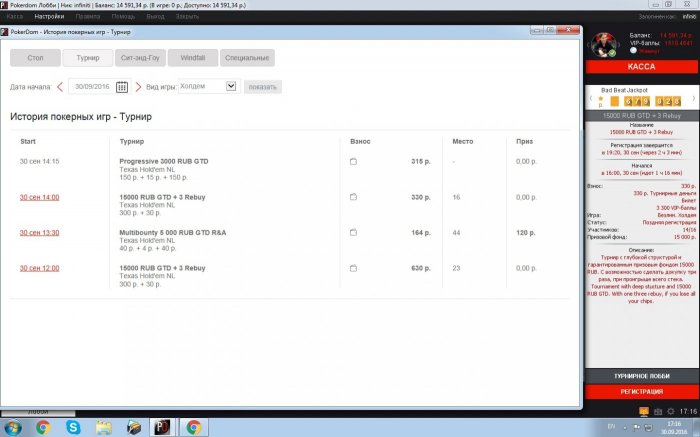Open the Касса menu in the menu bar
Image resolution: width=700 pixels, height=437 pixels.
pos(15,17)
